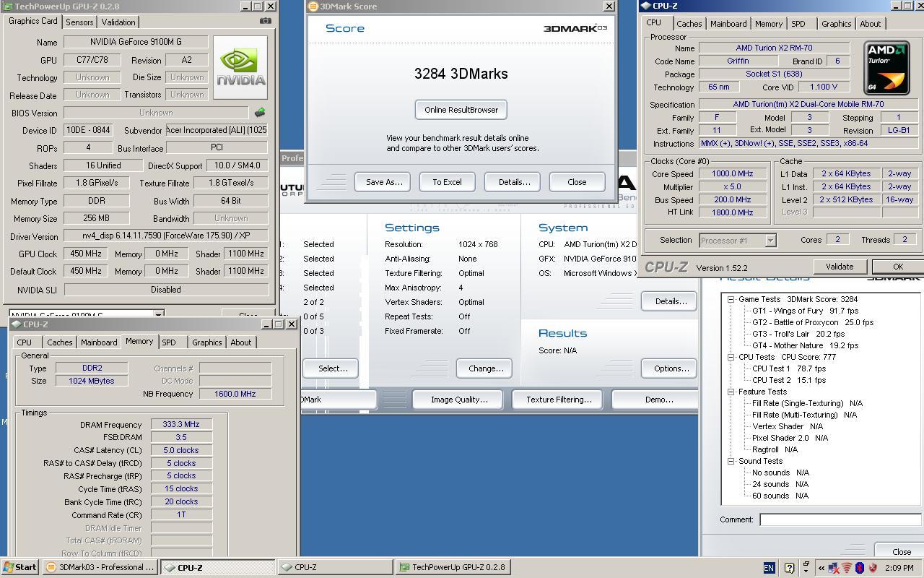The image size is (924, 578).
Task: Export score with To Excel button
Action: pos(447,182)
